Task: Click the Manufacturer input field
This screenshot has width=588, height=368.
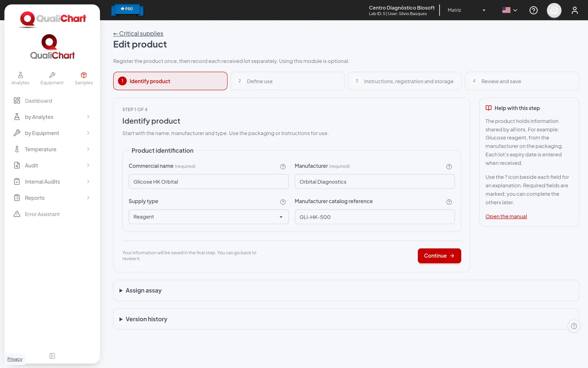Action: 375,181
